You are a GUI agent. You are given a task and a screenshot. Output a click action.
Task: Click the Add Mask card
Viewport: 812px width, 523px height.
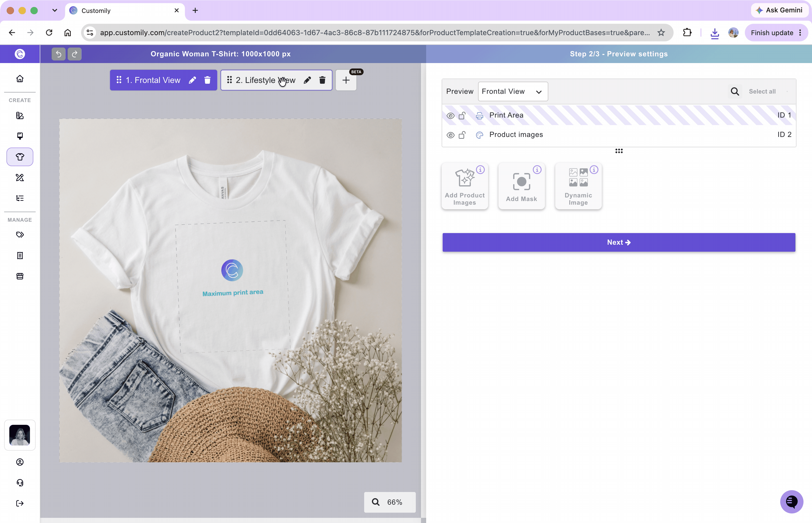(521, 186)
